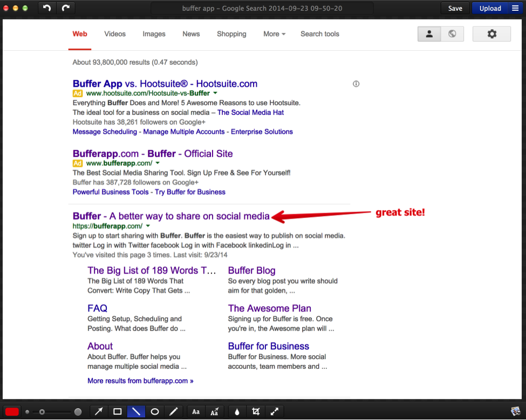The width and height of the screenshot is (526, 420).
Task: Switch to the News tab
Action: tap(191, 34)
